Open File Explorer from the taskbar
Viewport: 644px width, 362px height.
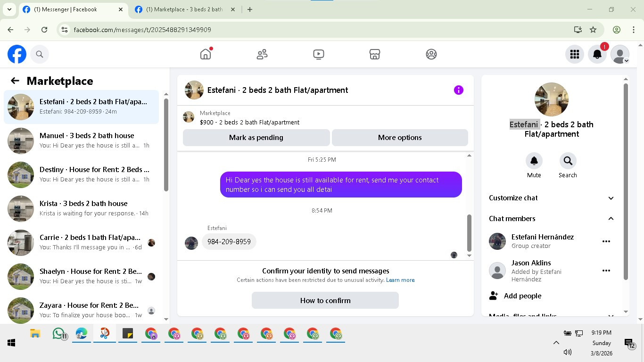point(35,334)
